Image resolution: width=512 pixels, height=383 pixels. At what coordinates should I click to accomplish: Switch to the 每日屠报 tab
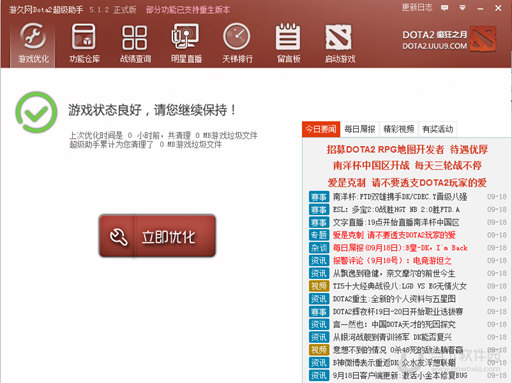[x=360, y=129]
